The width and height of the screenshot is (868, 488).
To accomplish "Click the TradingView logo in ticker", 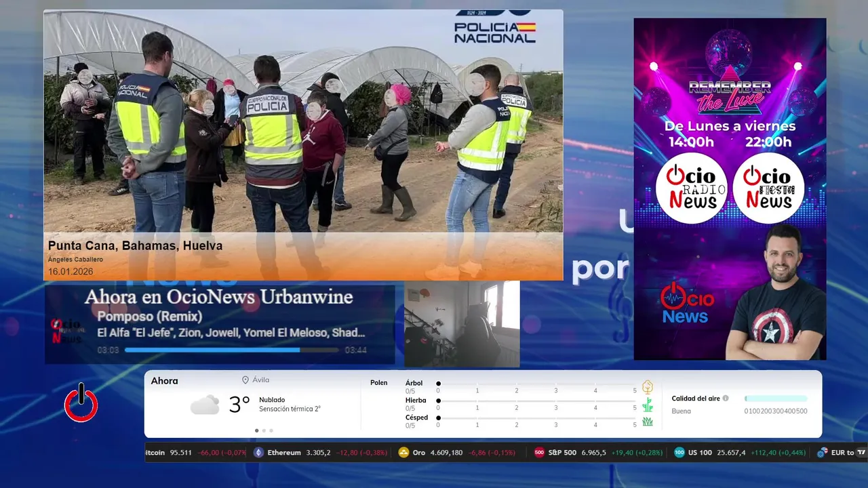I will click(861, 453).
